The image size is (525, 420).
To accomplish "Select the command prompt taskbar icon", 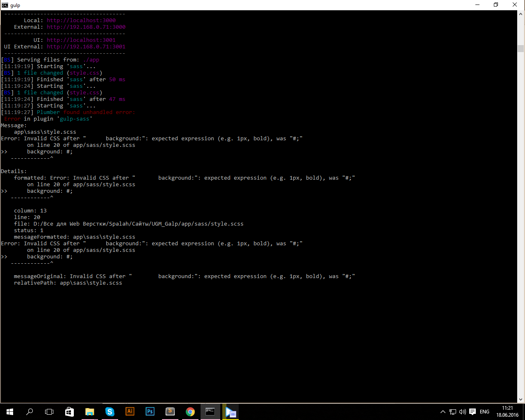I will [x=210, y=412].
